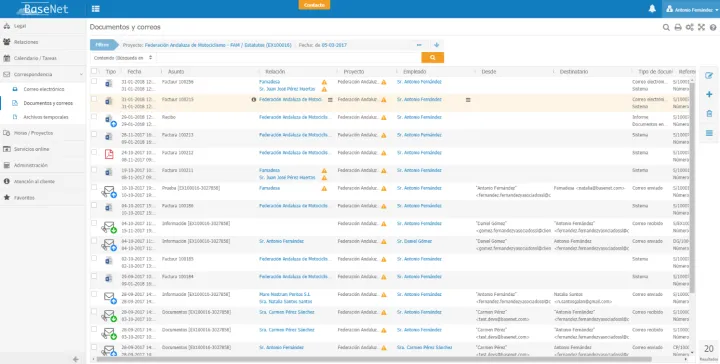Viewport: 720px width, 364px height.
Task: Check the checkbox for the Recibo row
Action: click(94, 117)
